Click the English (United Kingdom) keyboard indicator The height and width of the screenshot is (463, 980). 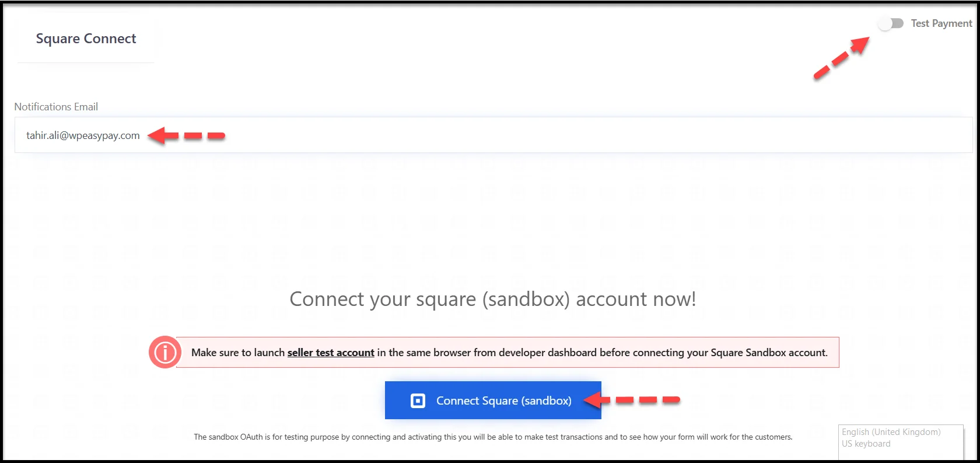pyautogui.click(x=901, y=441)
